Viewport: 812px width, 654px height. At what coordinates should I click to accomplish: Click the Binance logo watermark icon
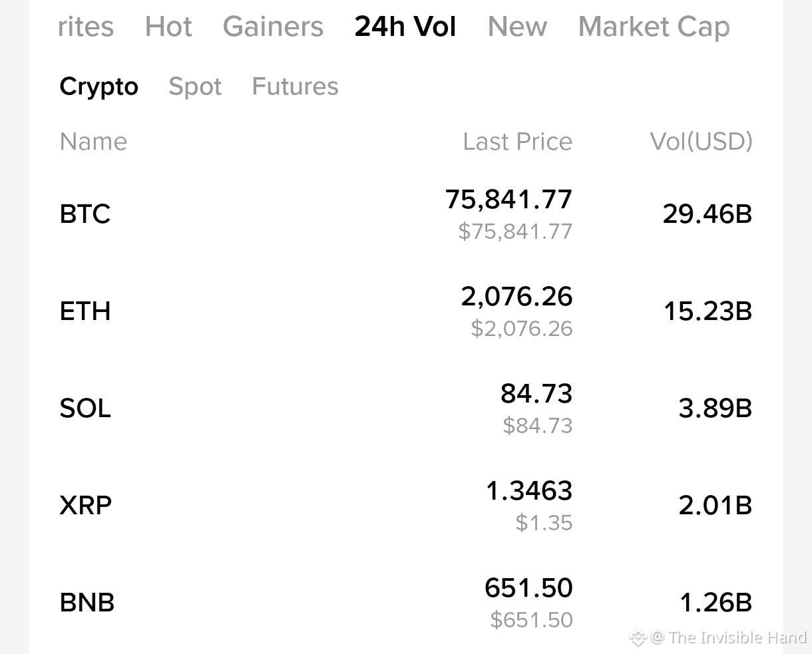click(x=638, y=637)
